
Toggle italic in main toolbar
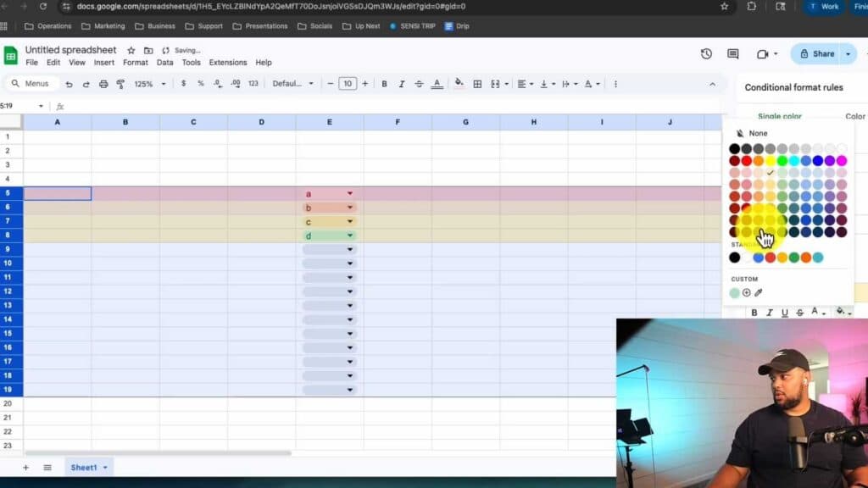click(x=401, y=84)
